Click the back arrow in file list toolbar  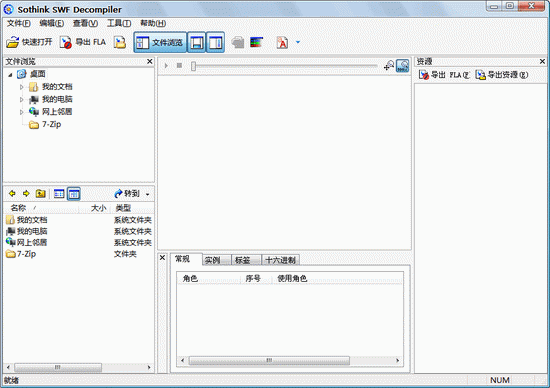click(12, 194)
